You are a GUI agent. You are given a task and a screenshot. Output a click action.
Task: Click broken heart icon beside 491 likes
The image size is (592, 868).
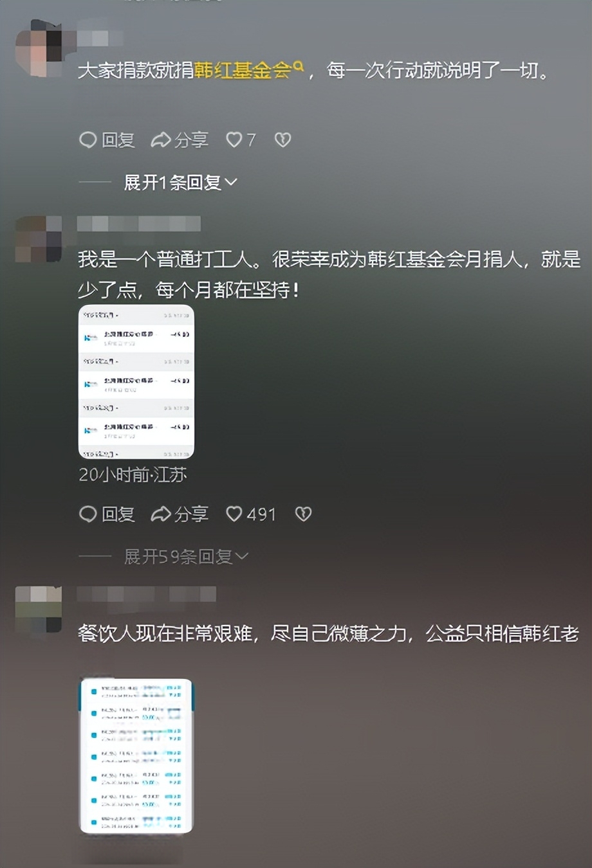[303, 514]
